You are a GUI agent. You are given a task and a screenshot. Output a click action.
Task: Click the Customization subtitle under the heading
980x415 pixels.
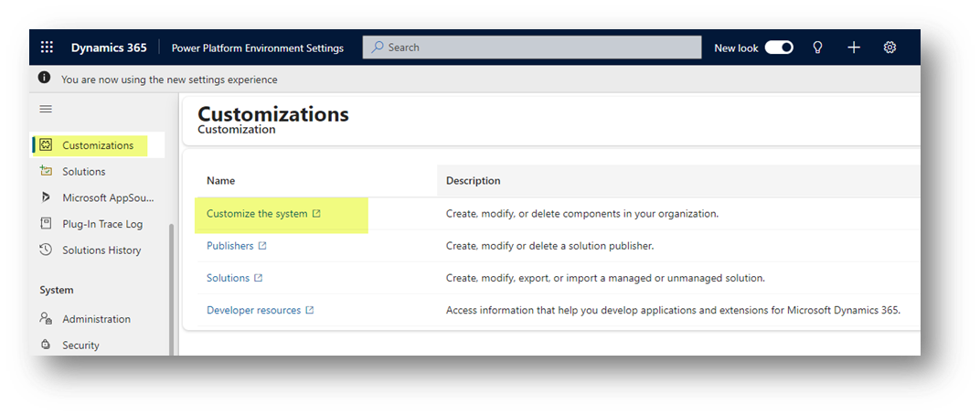[x=236, y=130]
